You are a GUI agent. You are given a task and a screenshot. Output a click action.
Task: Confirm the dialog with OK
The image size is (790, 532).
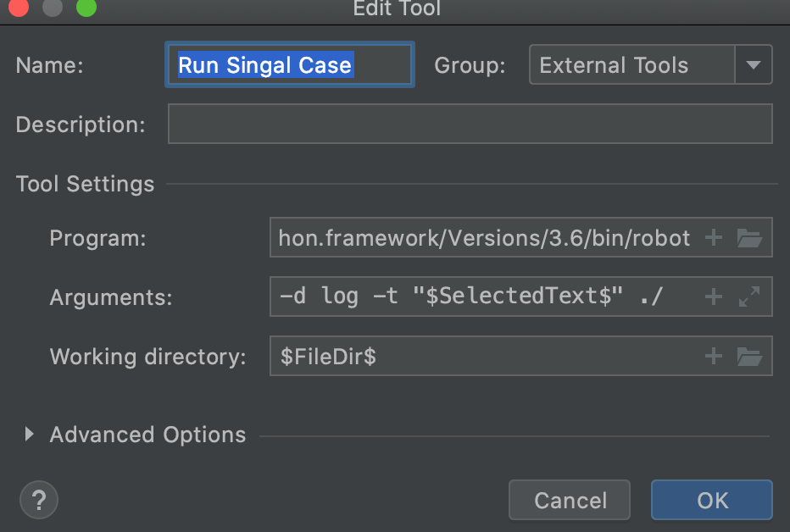(x=711, y=500)
